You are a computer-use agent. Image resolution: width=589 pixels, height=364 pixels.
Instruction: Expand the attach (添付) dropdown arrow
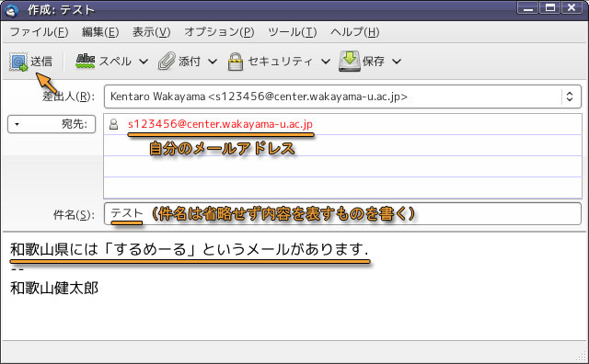coord(213,62)
